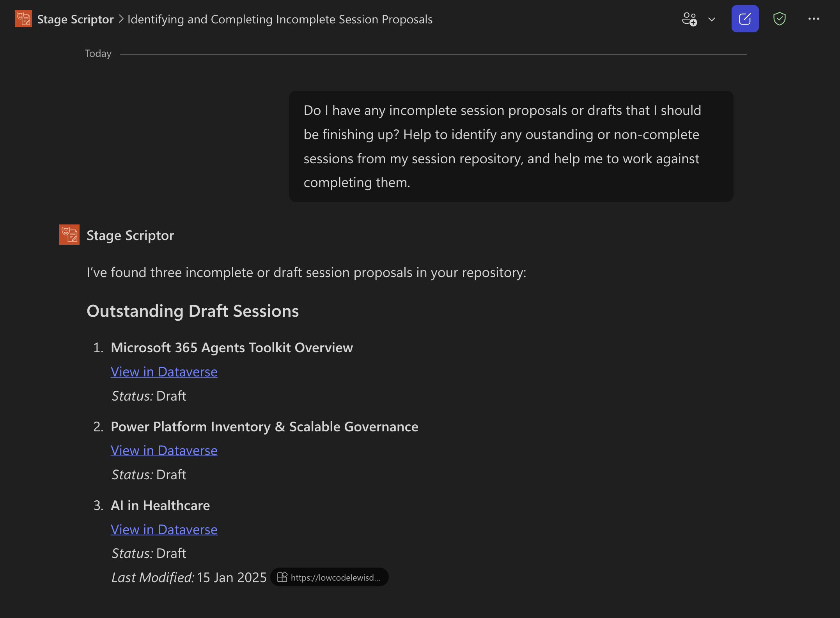Click the conversation title in breadcrumb
This screenshot has height=618, width=840.
pos(280,19)
